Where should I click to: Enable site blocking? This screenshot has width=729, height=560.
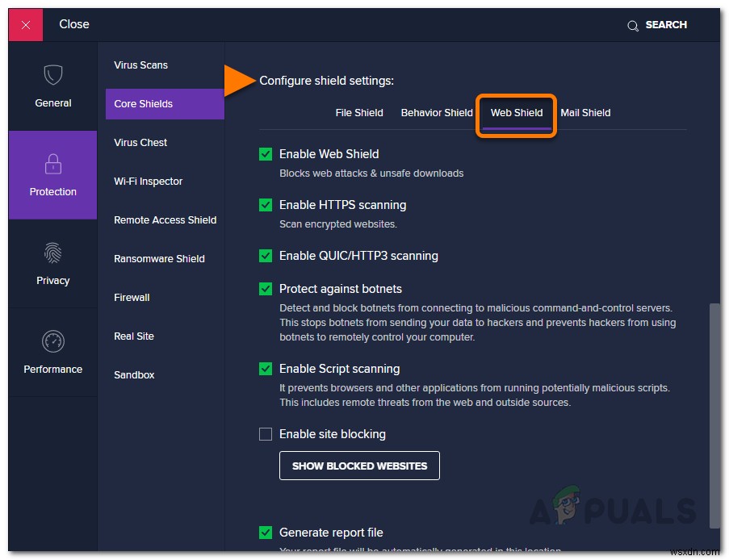coord(266,433)
